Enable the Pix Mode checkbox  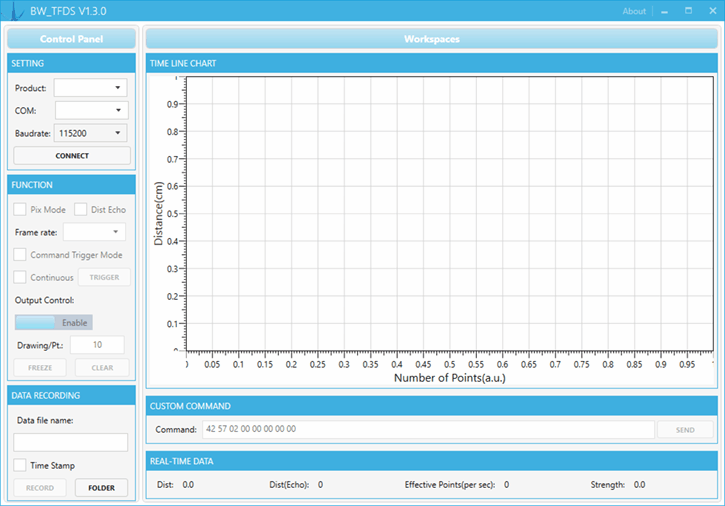[20, 210]
